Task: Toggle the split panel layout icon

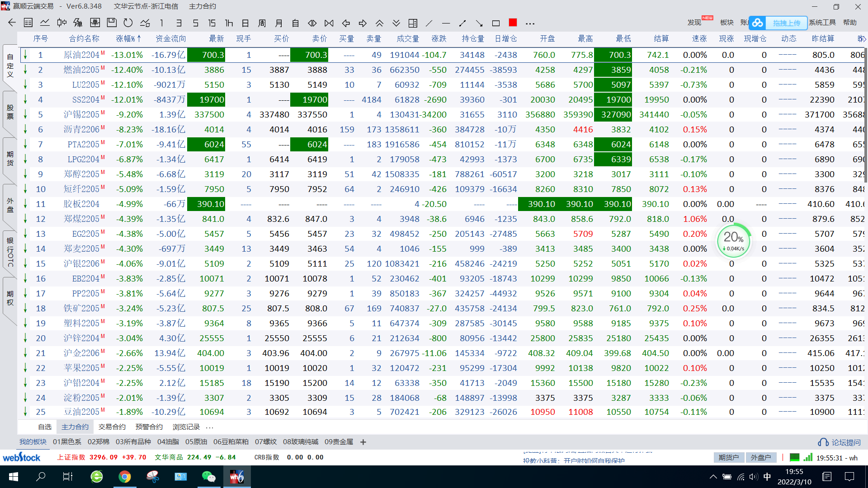Action: pyautogui.click(x=413, y=23)
